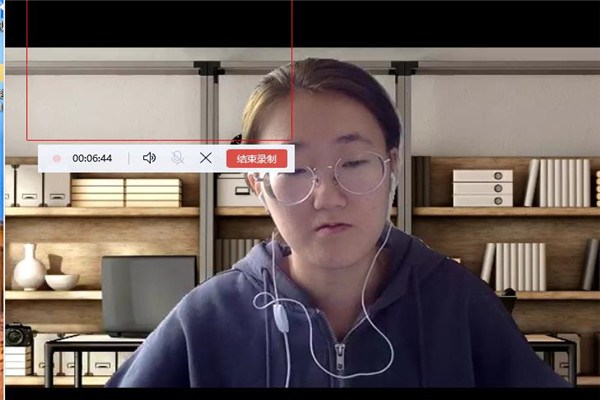Click the black bar above the video
Viewport: 600px width, 400px height.
(x=450, y=20)
